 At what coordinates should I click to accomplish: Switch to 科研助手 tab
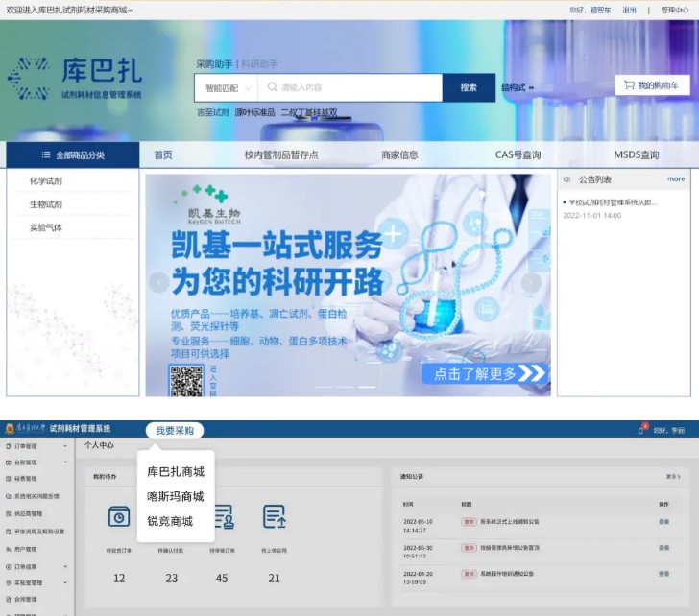click(x=259, y=64)
